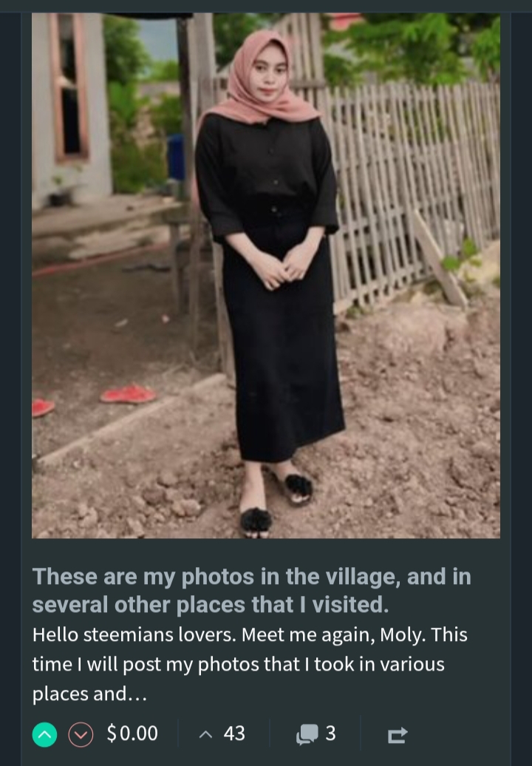Open the 3 comments count
Screen dimensions: 532x766
click(x=330, y=733)
